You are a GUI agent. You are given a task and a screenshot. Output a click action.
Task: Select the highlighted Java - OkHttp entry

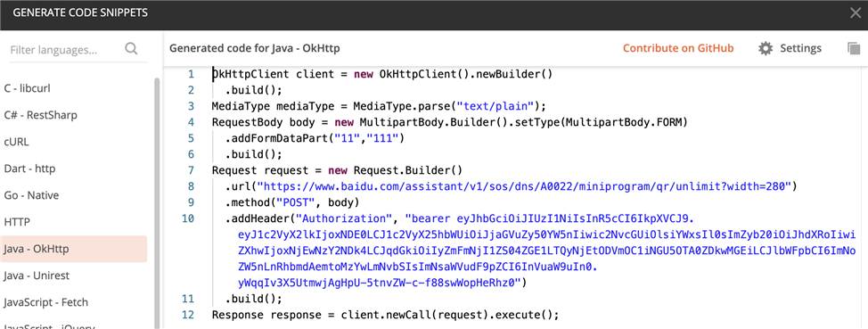pyautogui.click(x=74, y=249)
